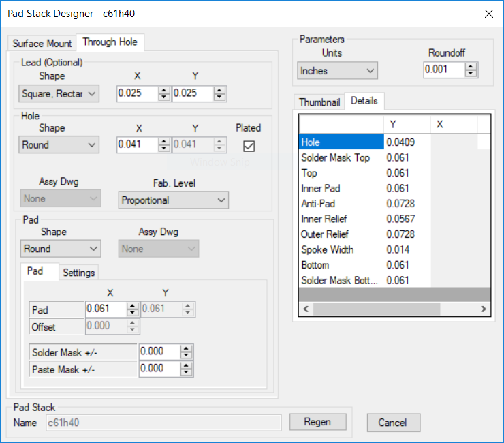
Task: Decrease Pad X size with down arrow
Action: [x=132, y=312]
